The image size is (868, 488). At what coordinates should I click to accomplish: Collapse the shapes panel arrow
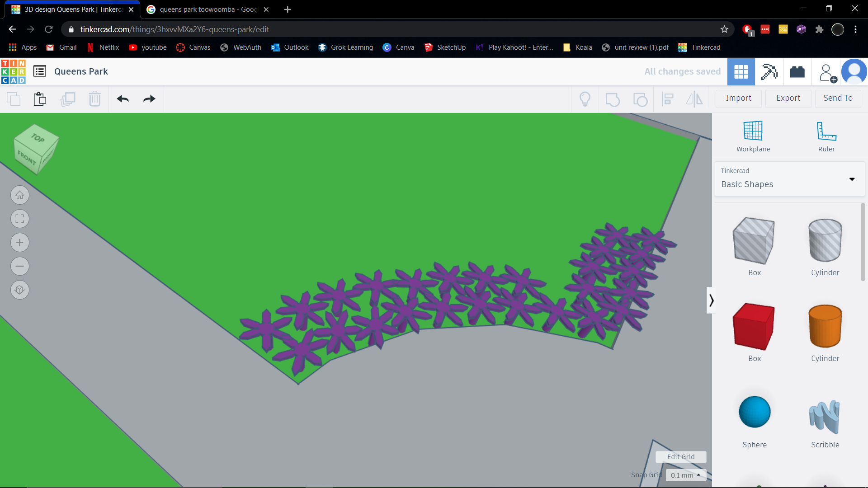click(711, 300)
